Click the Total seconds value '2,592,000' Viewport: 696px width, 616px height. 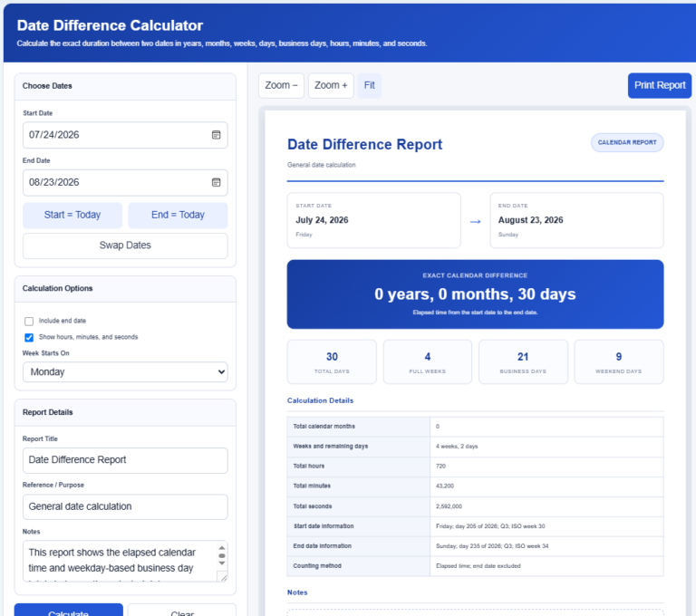(x=449, y=506)
